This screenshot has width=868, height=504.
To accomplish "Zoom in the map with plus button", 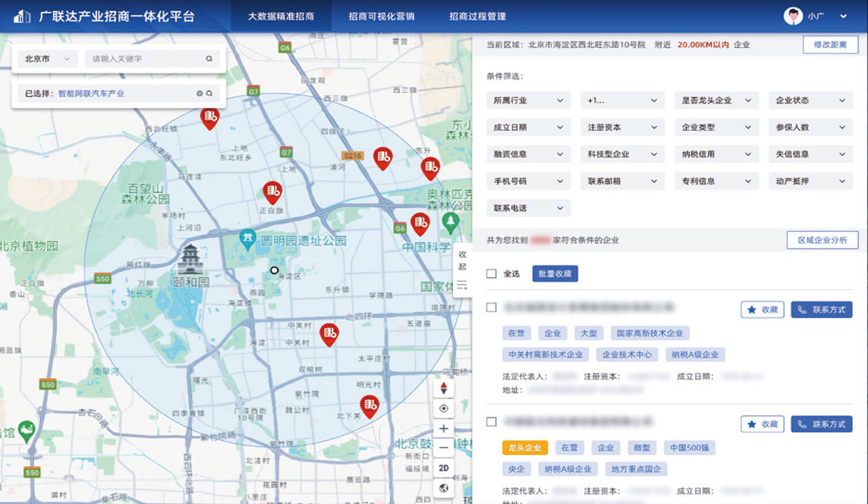I will tap(443, 429).
